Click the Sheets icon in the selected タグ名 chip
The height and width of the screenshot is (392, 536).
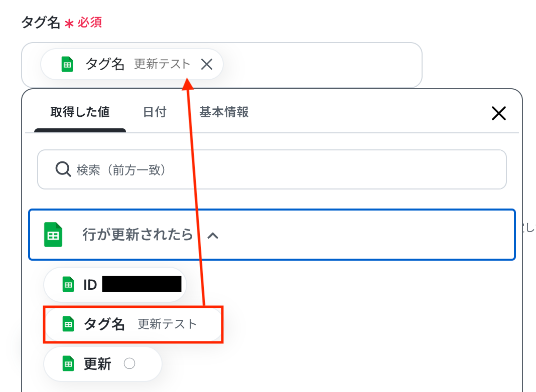coord(67,64)
